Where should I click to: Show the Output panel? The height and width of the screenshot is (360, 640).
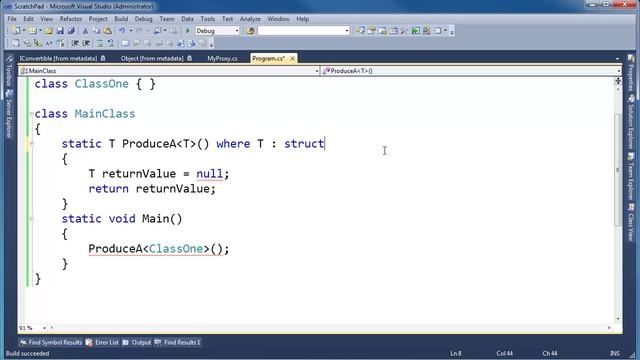[137, 342]
